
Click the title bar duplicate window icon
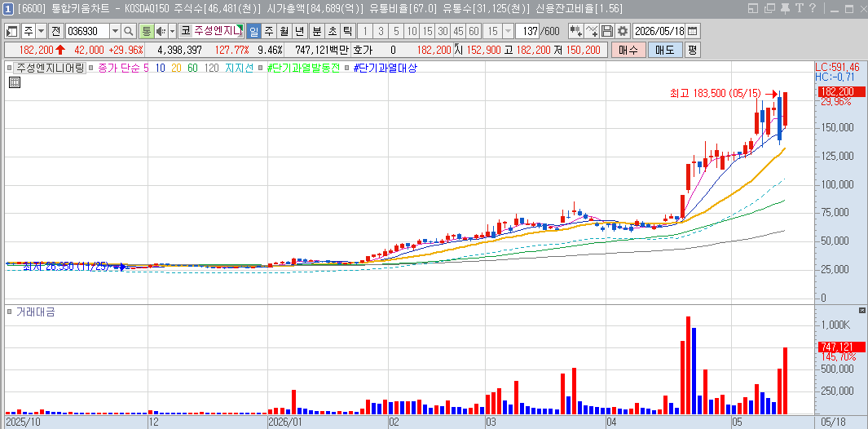point(769,8)
